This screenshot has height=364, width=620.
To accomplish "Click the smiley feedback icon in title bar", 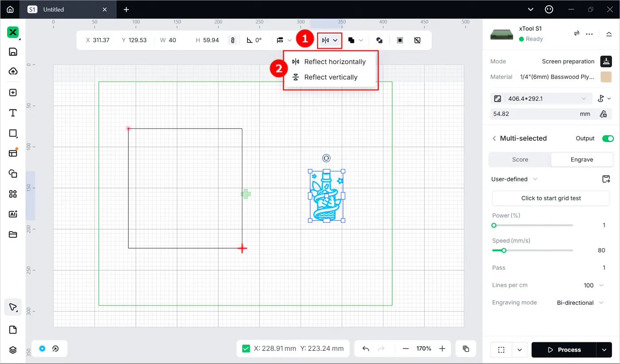I will [x=549, y=9].
